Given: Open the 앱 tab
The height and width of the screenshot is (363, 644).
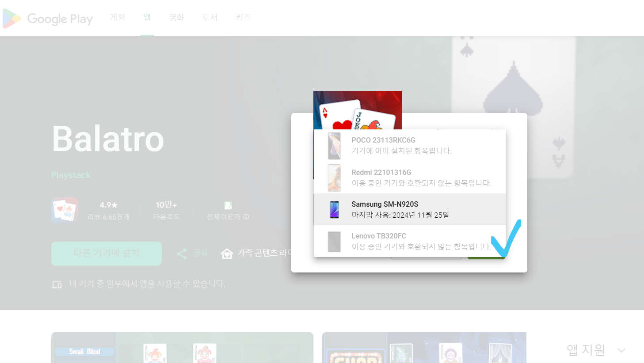Looking at the screenshot, I should (x=147, y=17).
